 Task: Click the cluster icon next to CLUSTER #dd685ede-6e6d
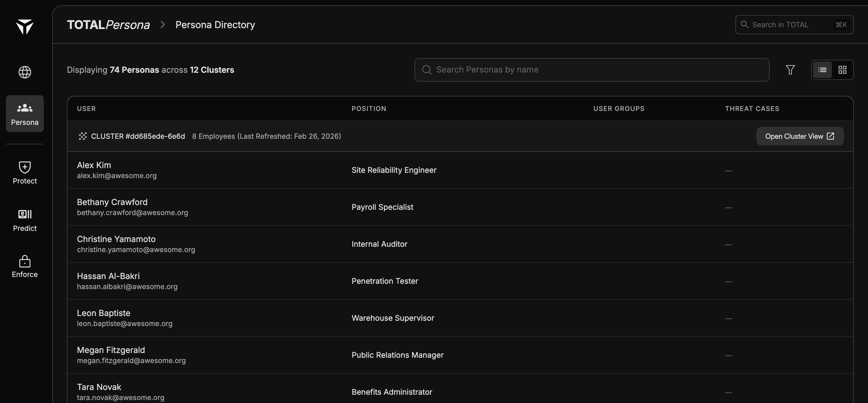click(x=83, y=136)
